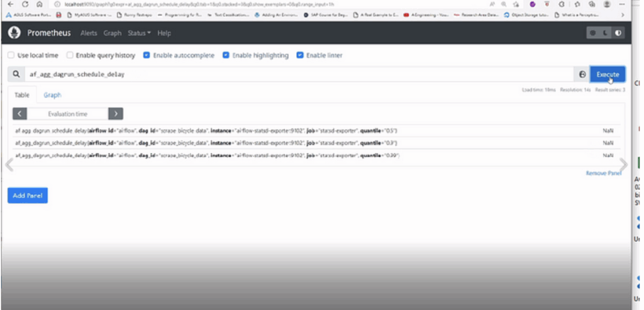Go to next evaluation time
This screenshot has width=644, height=310.
(116, 114)
